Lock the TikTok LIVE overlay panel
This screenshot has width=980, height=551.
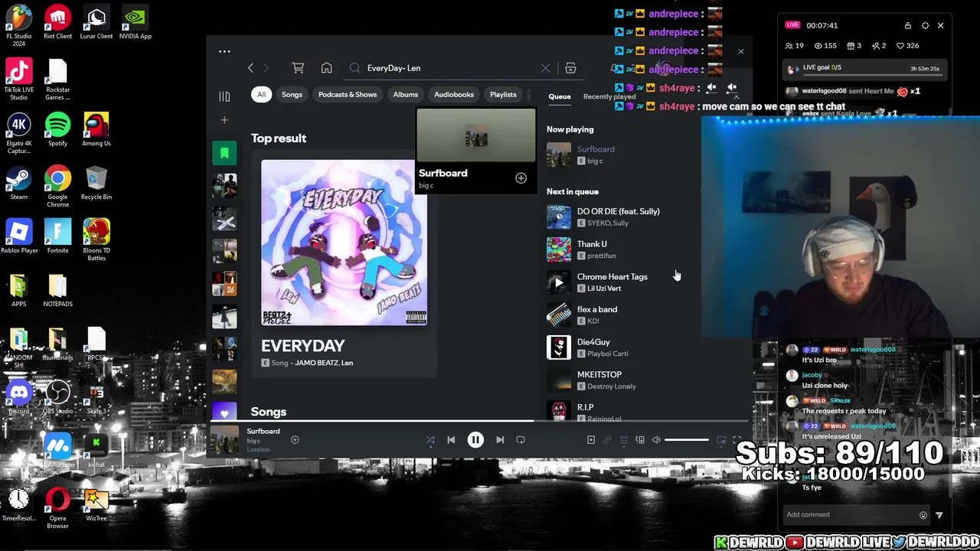click(x=908, y=25)
